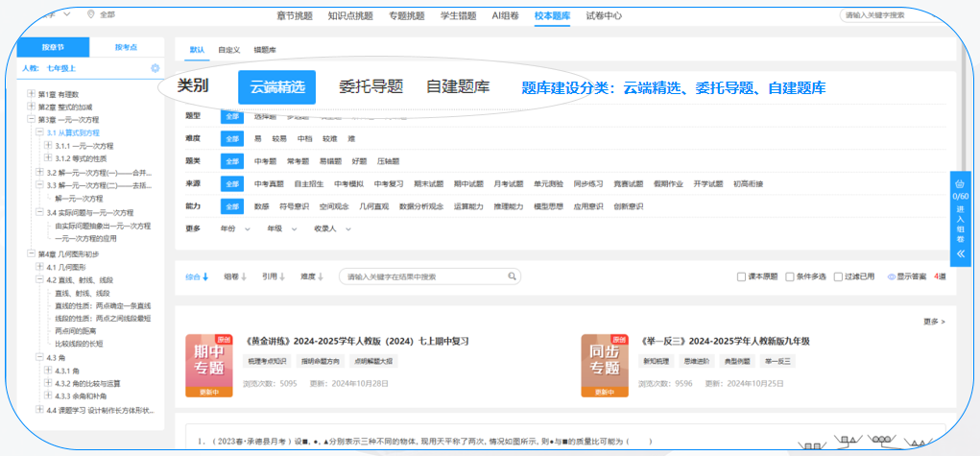Toggle the 显示答案 eye option

907,276
